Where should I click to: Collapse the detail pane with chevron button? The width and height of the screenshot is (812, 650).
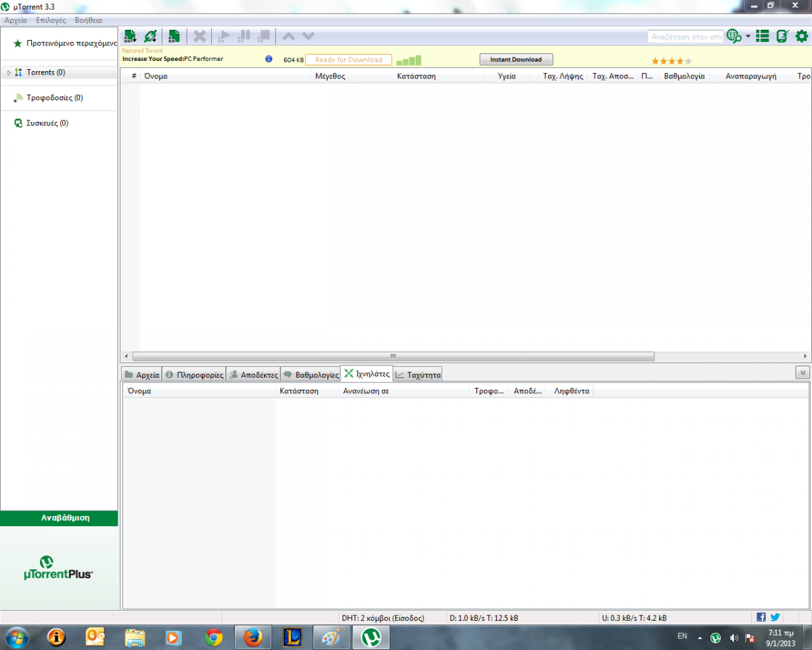tap(803, 372)
